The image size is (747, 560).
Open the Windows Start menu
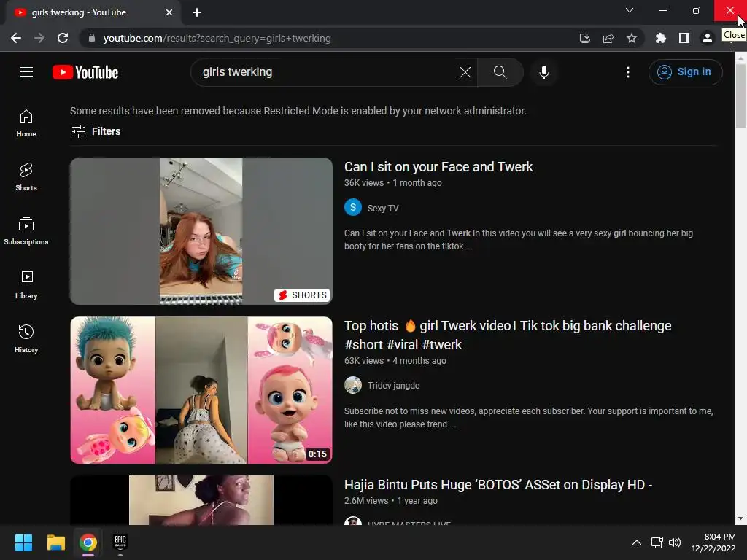point(23,542)
